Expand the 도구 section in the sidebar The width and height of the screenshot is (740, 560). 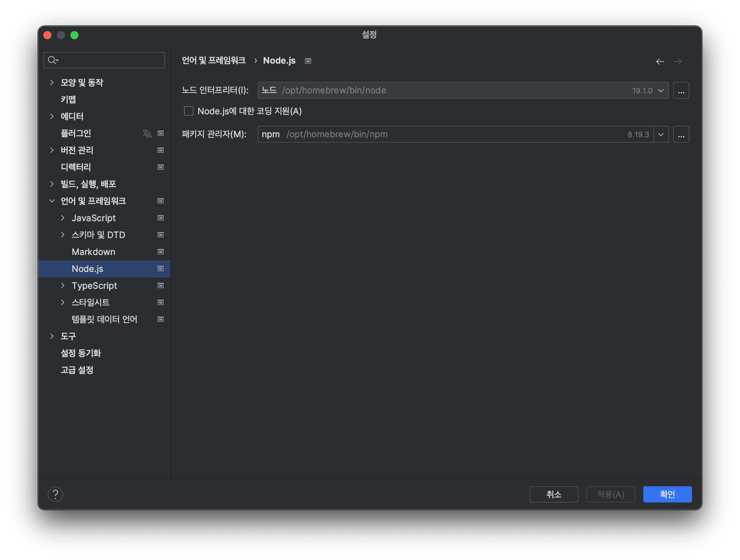52,336
